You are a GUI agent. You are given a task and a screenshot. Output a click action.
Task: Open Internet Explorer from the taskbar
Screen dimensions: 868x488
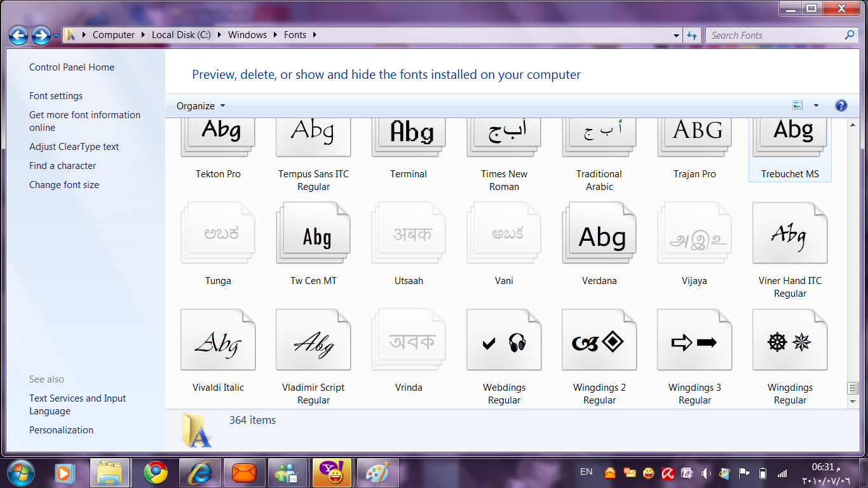(200, 473)
